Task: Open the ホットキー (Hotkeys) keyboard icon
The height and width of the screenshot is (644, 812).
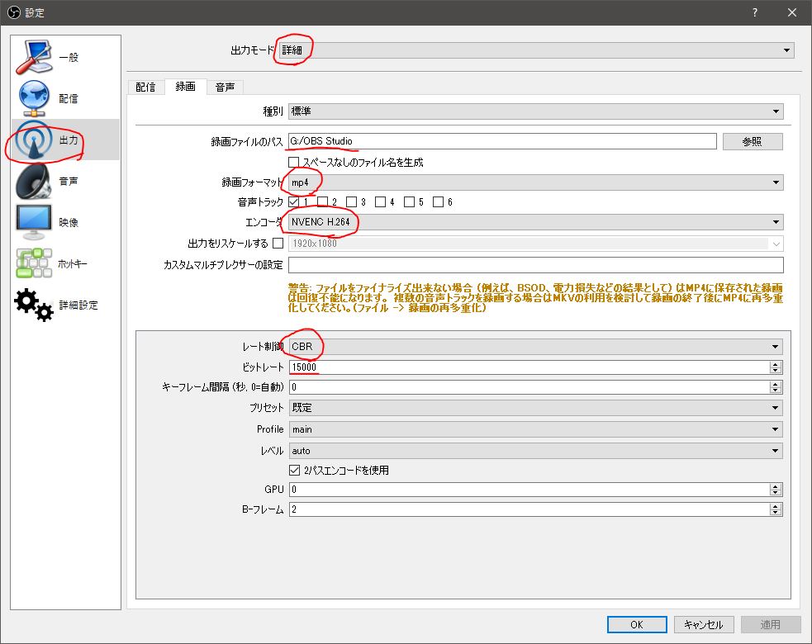Action: (x=34, y=263)
